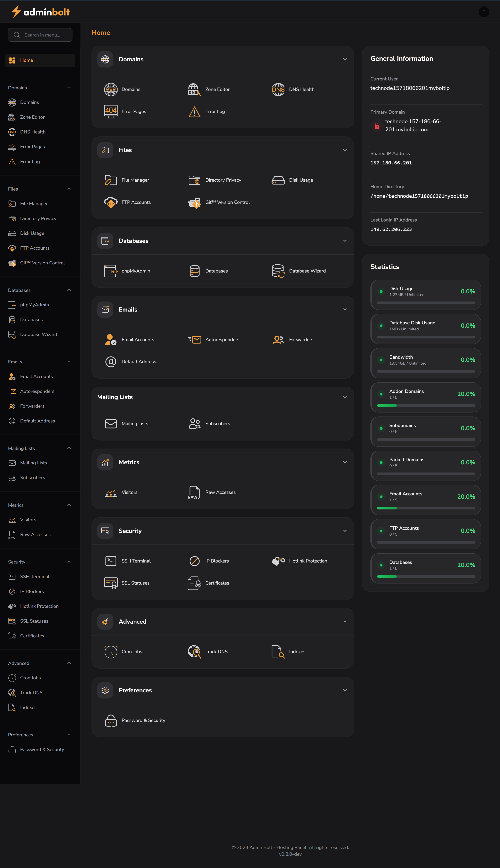Open Hotlink Protection settings
The width and height of the screenshot is (500, 868).
[308, 561]
